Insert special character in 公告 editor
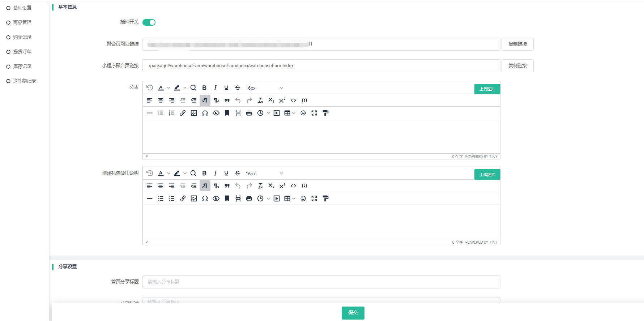 pyautogui.click(x=205, y=113)
